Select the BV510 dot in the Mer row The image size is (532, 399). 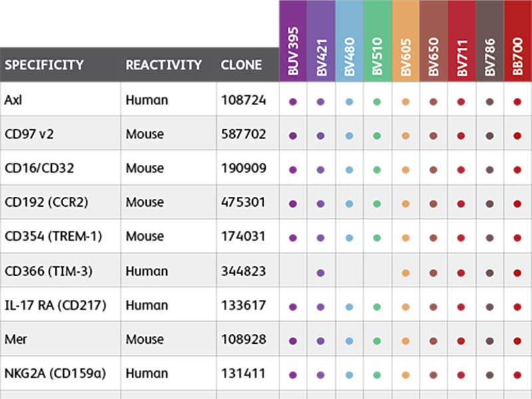pyautogui.click(x=377, y=341)
